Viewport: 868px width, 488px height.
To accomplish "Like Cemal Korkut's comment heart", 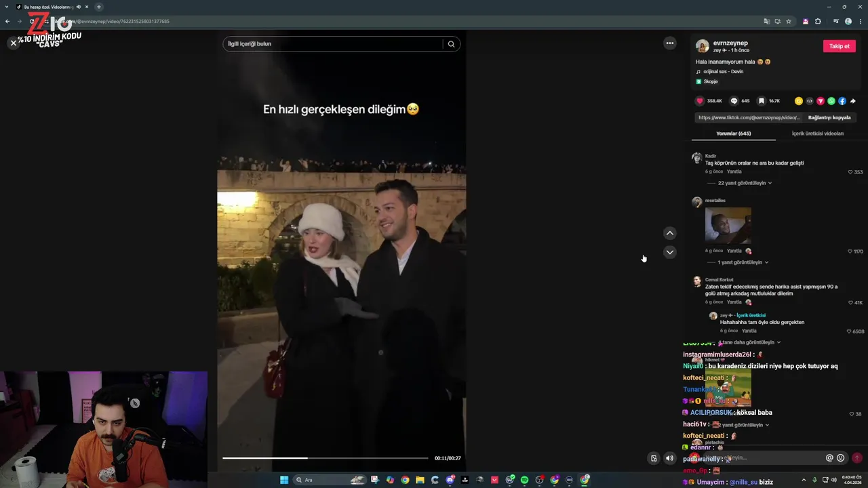I will click(x=850, y=303).
